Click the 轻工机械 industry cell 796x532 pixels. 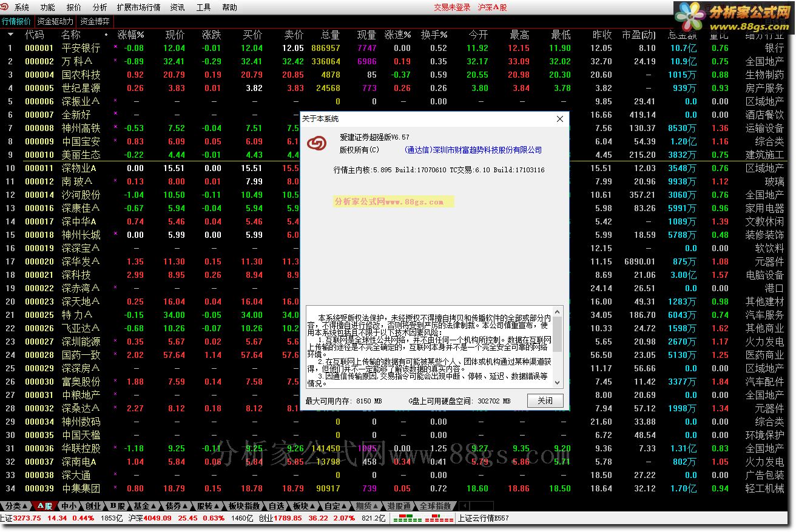click(764, 488)
